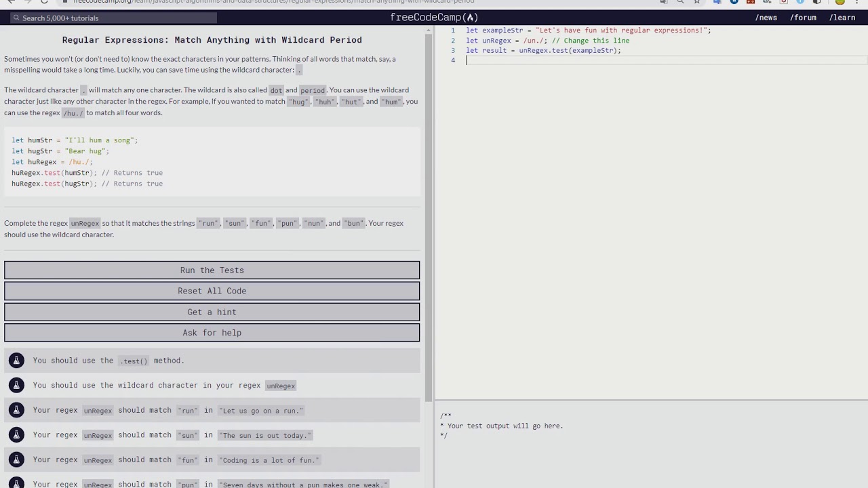The width and height of the screenshot is (868, 488).
Task: Click line number 3 in editor gutter
Action: [x=453, y=51]
